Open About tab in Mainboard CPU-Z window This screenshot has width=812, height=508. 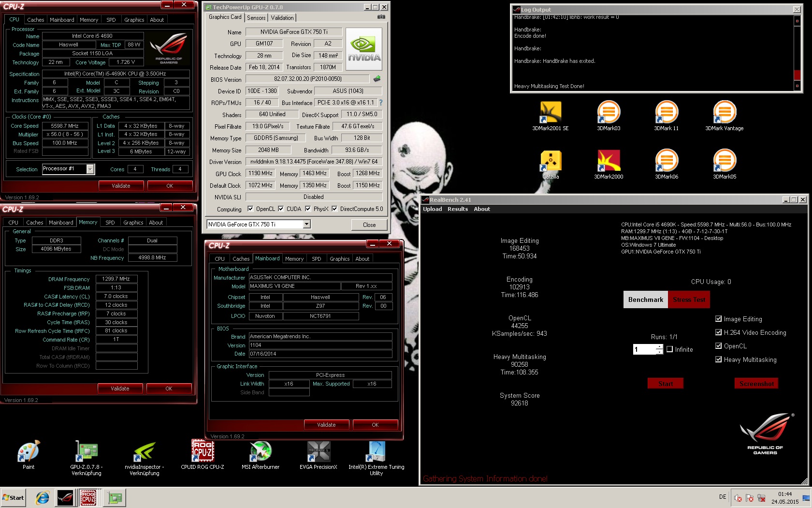[x=362, y=259]
